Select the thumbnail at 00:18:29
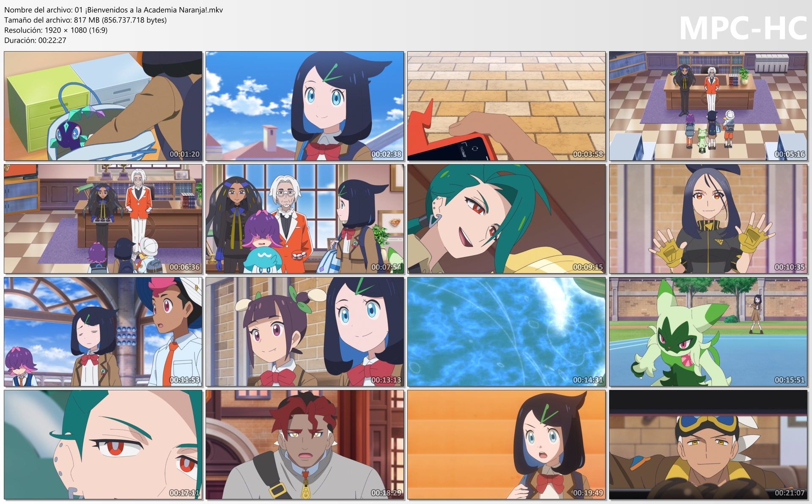This screenshot has width=812, height=504. [305, 445]
